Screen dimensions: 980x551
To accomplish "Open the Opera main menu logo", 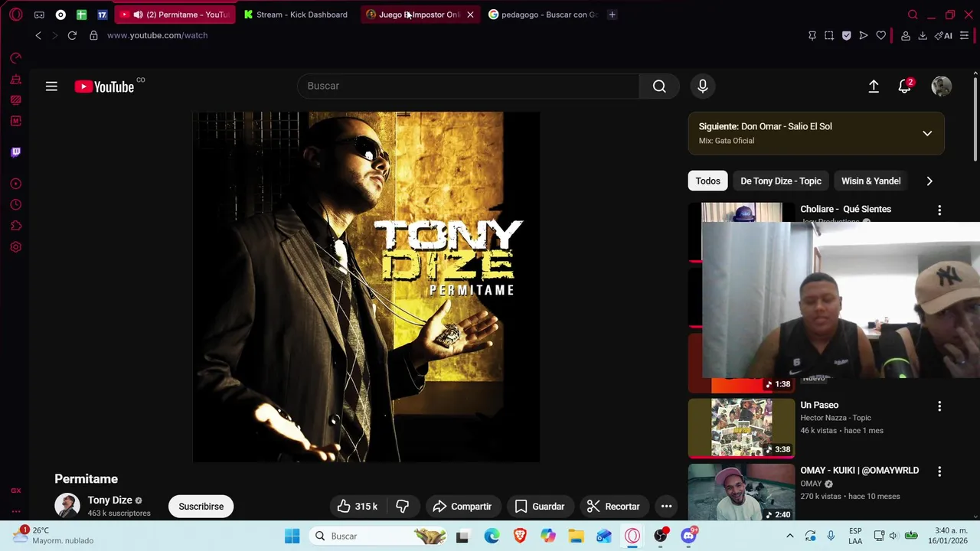I will coord(15,15).
